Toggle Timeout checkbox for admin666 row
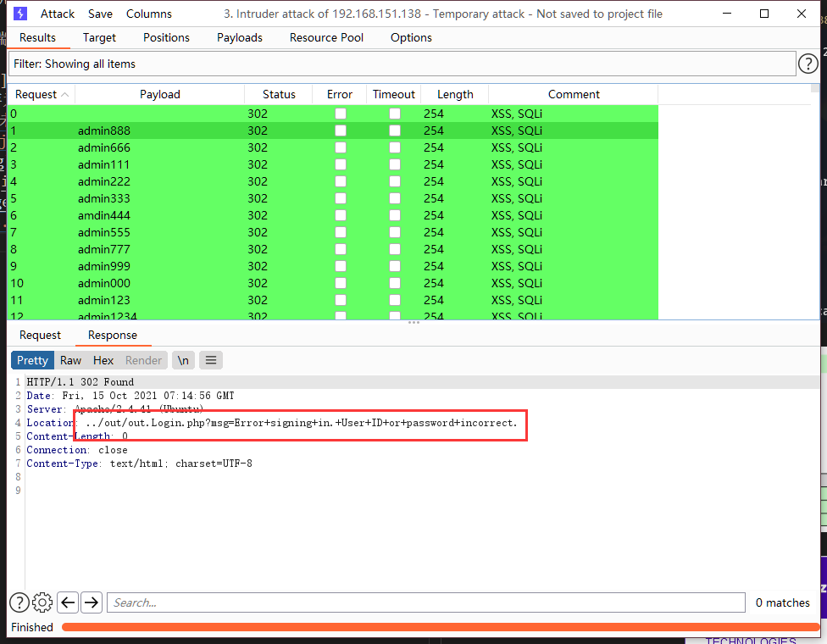Screen dimensions: 827x644 pos(394,147)
